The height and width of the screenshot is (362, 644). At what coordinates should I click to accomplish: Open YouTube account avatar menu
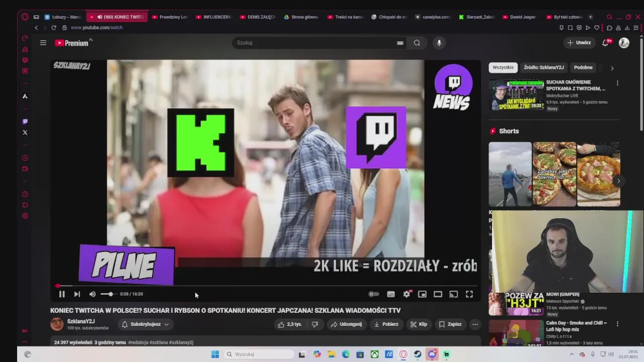pyautogui.click(x=624, y=43)
